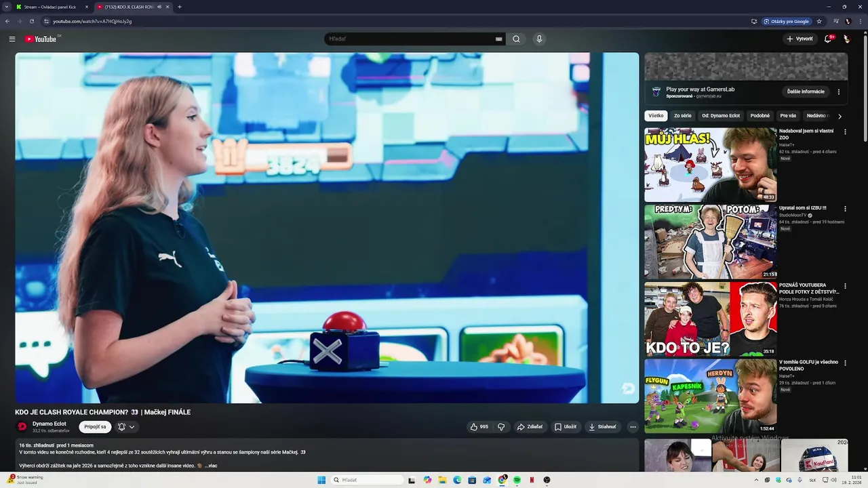
Task: Select 'Od: Dynamo Eclot' filter chip
Action: tap(721, 116)
